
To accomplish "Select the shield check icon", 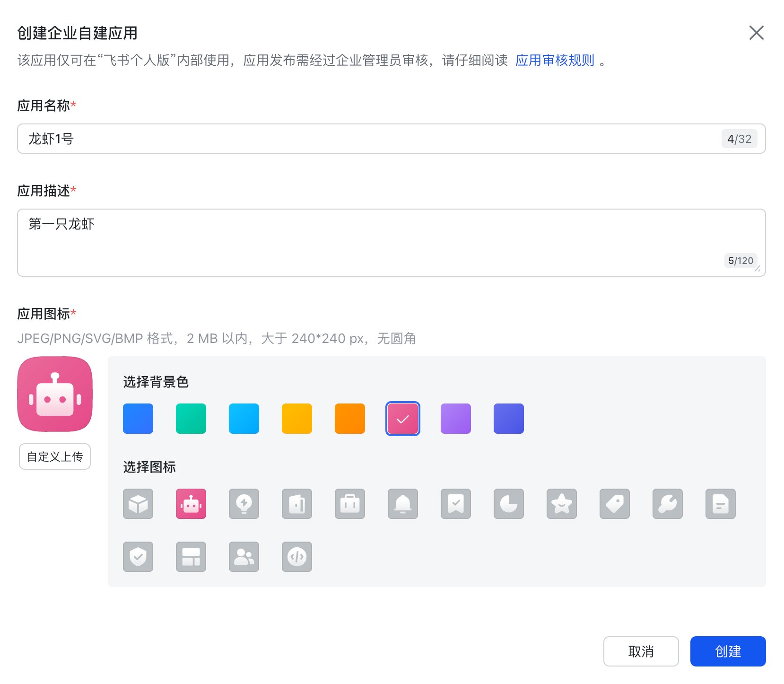I will (138, 557).
